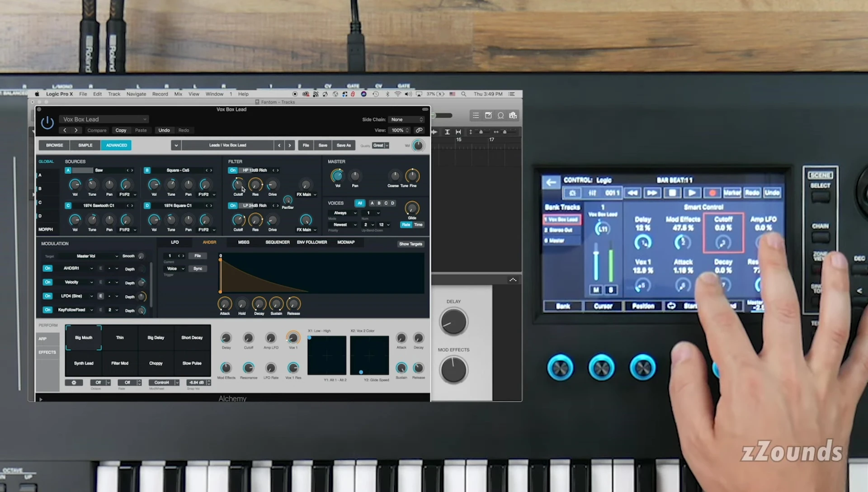
Task: Click the Bluetooth icon in menu bar
Action: click(387, 94)
